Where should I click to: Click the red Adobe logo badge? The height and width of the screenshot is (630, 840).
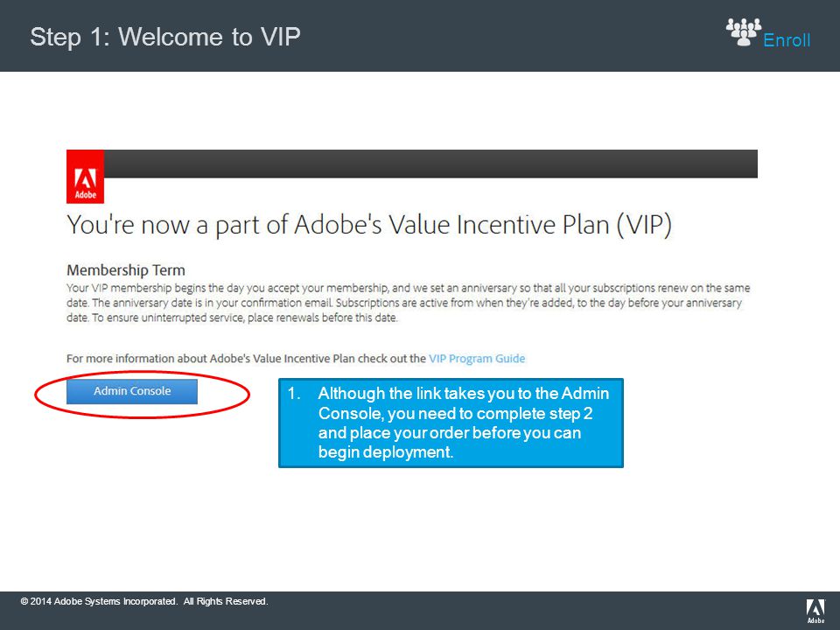click(85, 177)
